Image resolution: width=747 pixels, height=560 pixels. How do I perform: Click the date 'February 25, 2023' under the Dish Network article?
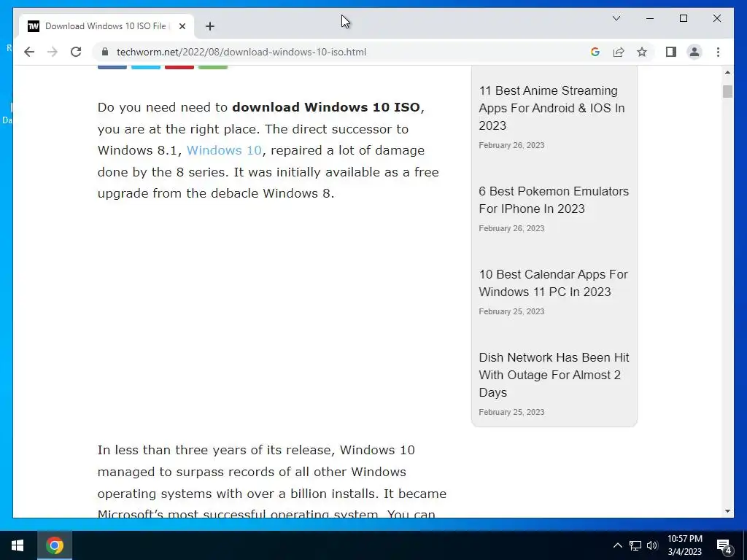click(511, 413)
